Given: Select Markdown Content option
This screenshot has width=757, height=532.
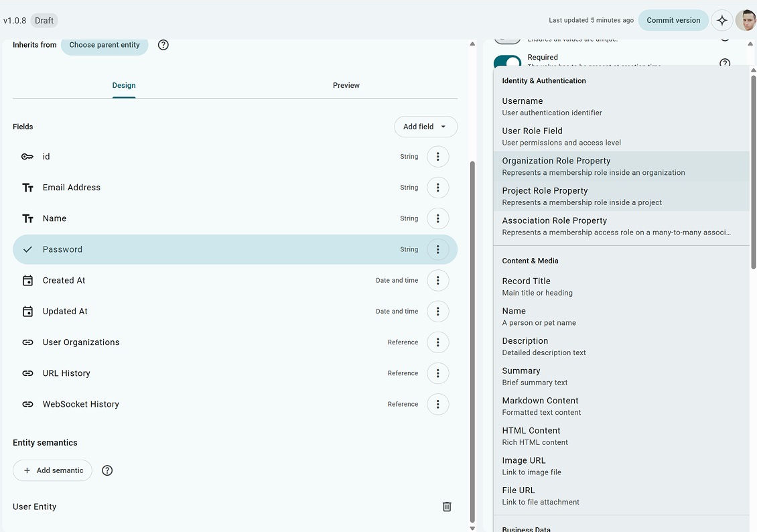Looking at the screenshot, I should pyautogui.click(x=621, y=407).
